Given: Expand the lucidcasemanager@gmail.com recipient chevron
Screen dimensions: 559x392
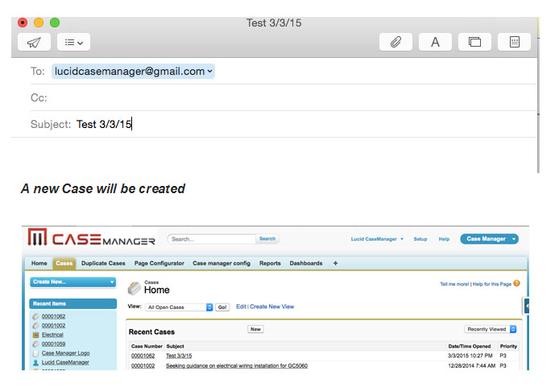Looking at the screenshot, I should (210, 72).
